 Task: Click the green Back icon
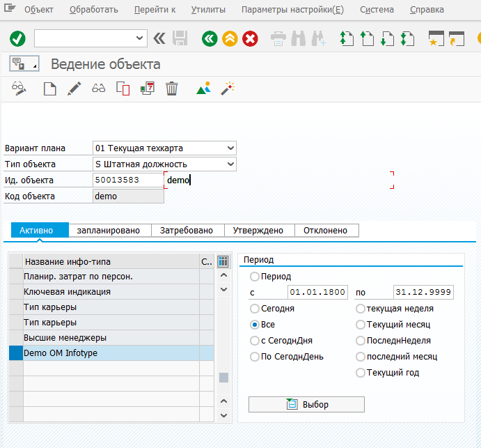pos(210,39)
